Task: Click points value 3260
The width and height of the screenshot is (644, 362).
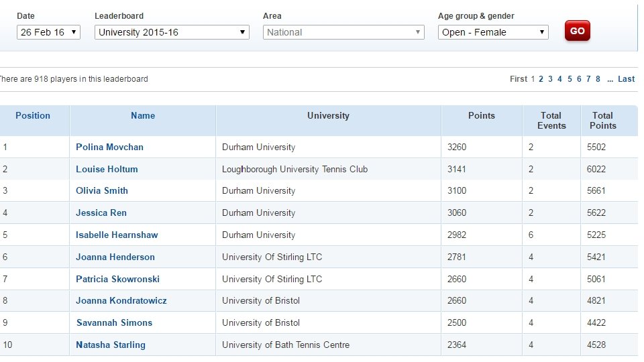Action: (x=457, y=147)
